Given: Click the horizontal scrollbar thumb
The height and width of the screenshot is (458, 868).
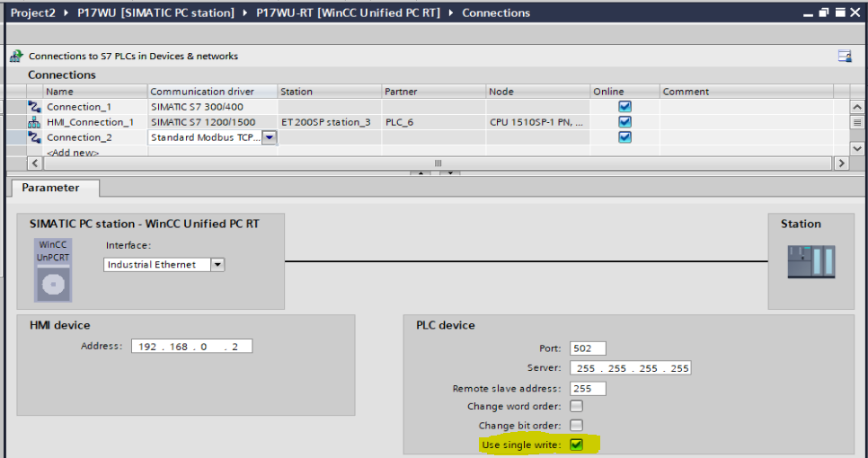Looking at the screenshot, I should 438,163.
